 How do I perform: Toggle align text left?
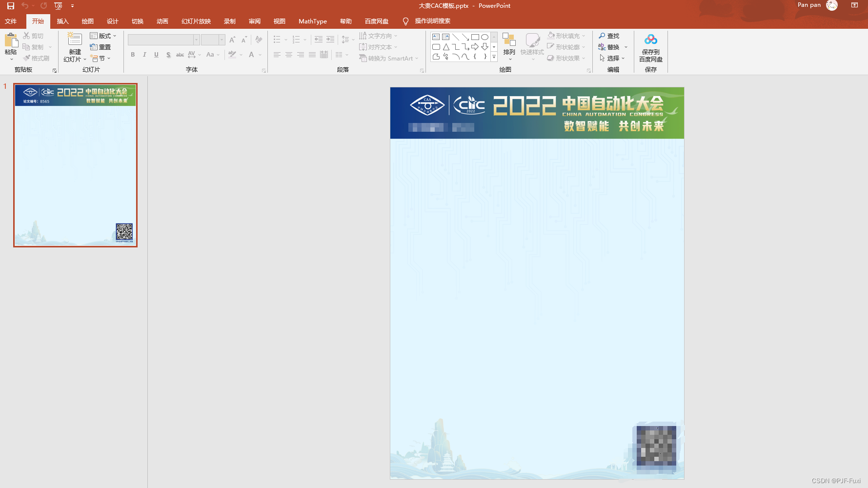coord(277,55)
